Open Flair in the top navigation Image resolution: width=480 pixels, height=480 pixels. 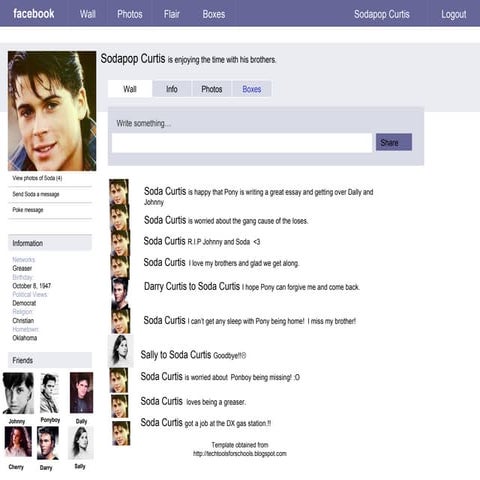[x=172, y=14]
